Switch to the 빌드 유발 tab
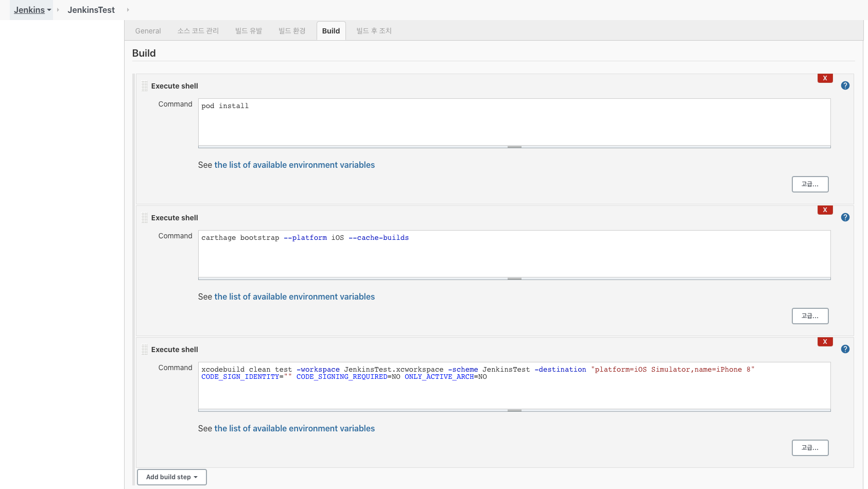This screenshot has height=489, width=868. (x=249, y=31)
